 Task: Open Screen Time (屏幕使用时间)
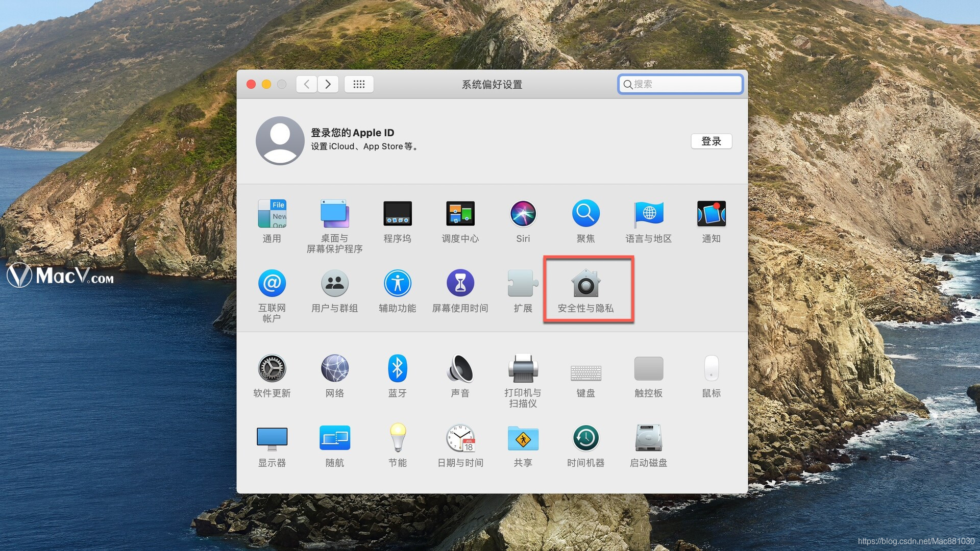pyautogui.click(x=460, y=283)
